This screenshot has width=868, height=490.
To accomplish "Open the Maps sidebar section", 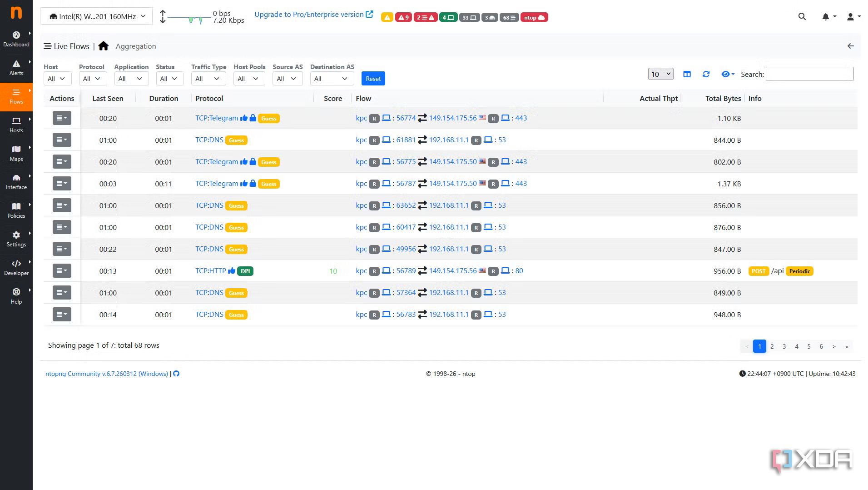I will pos(16,154).
